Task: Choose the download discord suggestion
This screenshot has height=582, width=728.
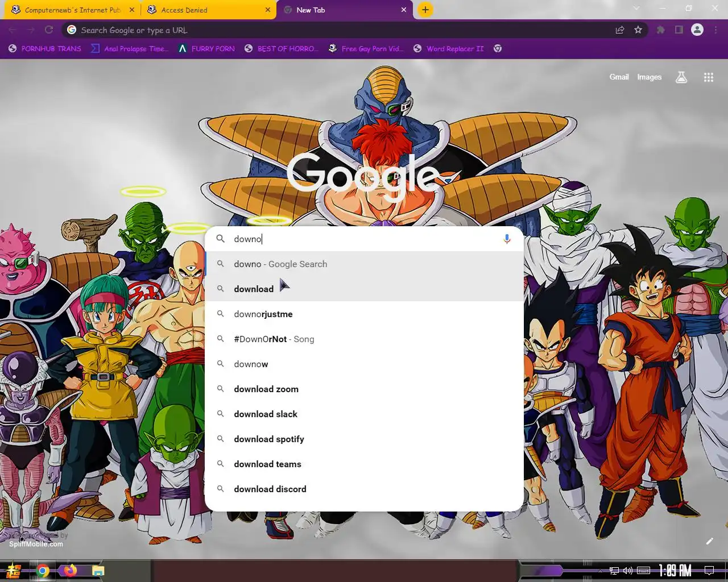Action: (x=364, y=489)
